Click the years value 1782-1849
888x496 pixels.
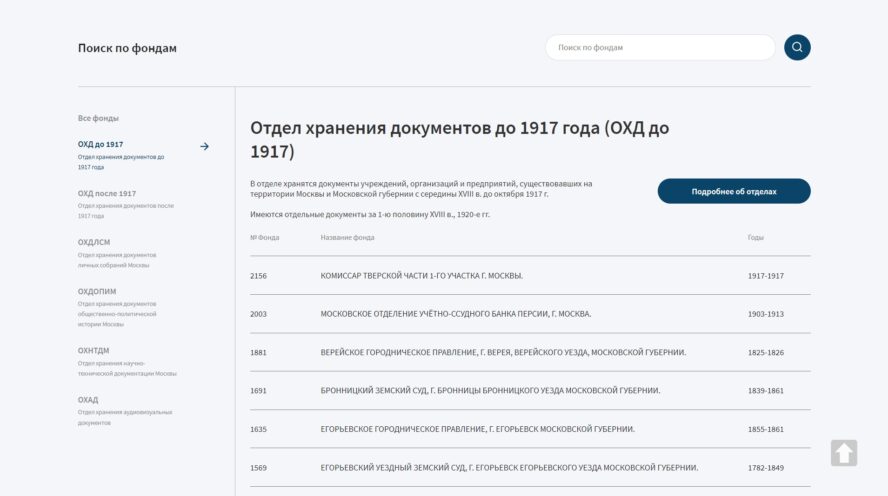(x=766, y=468)
